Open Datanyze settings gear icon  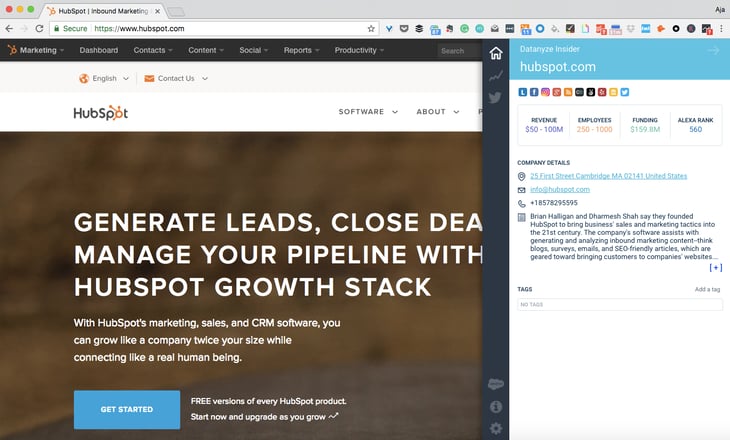pos(496,428)
